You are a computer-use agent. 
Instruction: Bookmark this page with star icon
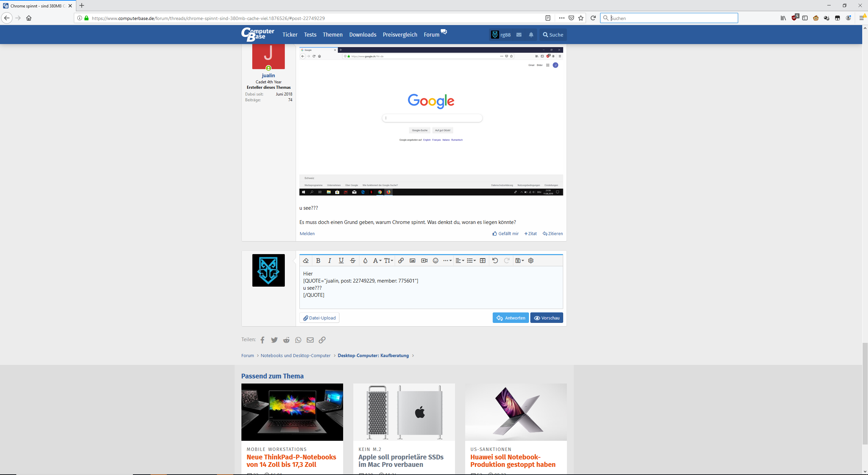coord(581,18)
